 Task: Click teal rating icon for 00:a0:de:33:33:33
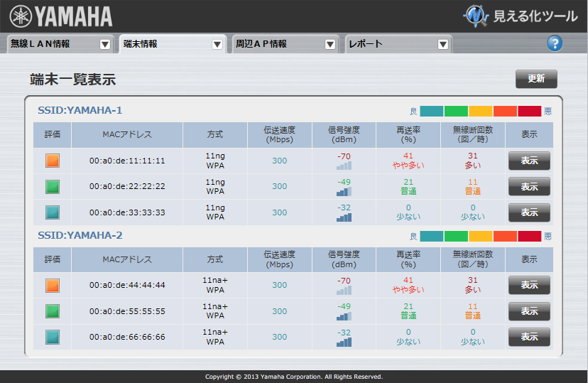tap(53, 212)
